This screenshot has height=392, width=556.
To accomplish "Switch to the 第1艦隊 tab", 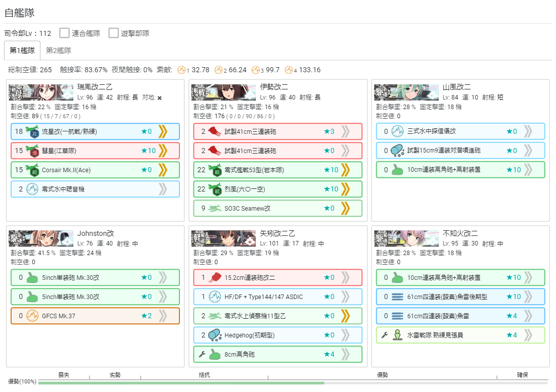I will [x=22, y=51].
